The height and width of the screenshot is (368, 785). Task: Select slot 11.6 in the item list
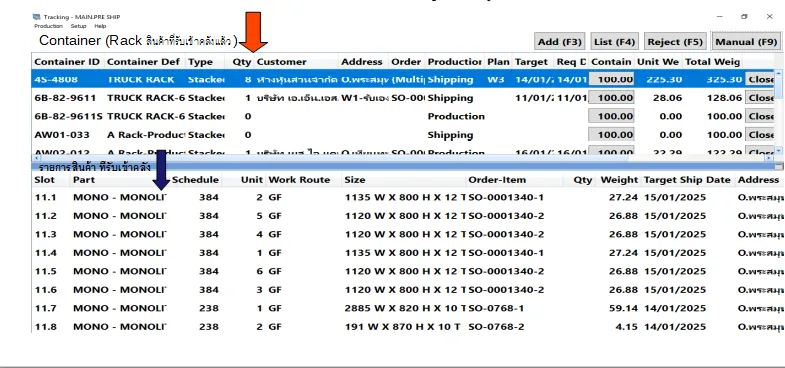[x=408, y=290]
